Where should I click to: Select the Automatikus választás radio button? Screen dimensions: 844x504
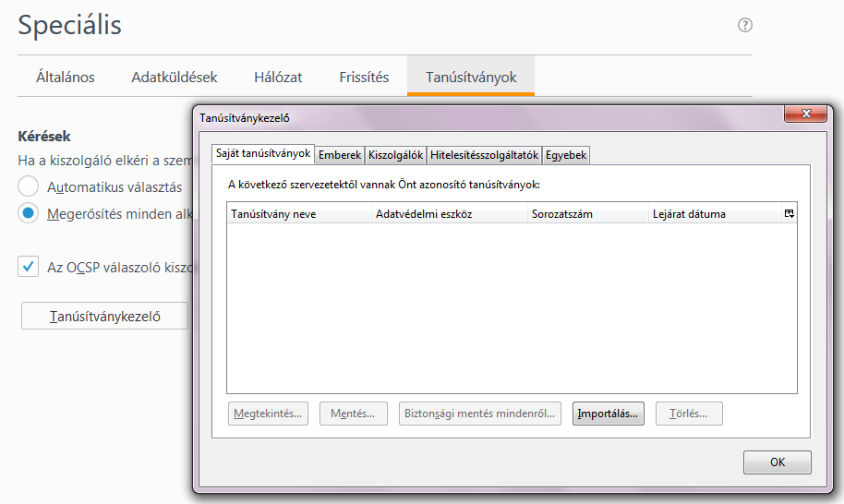(x=30, y=186)
